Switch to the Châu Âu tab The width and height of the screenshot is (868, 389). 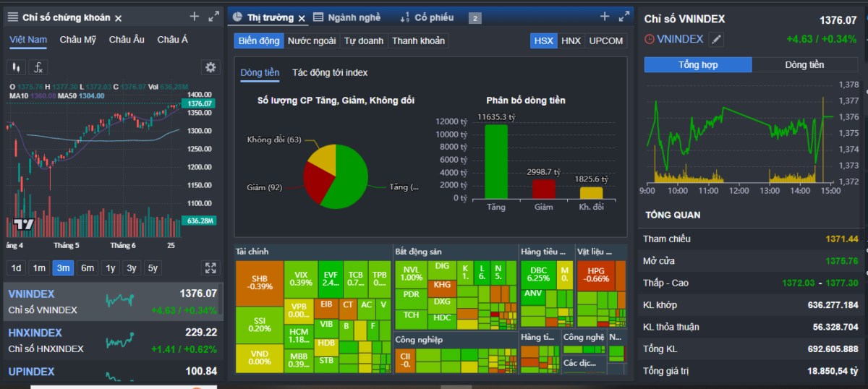coord(127,39)
